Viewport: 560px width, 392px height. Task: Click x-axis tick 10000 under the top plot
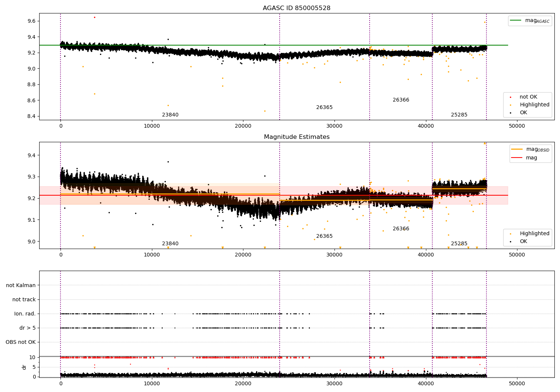(x=152, y=126)
